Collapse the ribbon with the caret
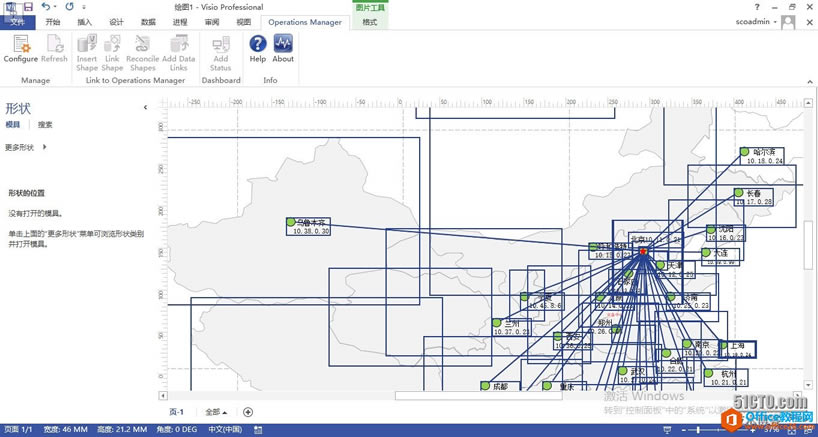The width and height of the screenshot is (818, 437). coord(810,81)
